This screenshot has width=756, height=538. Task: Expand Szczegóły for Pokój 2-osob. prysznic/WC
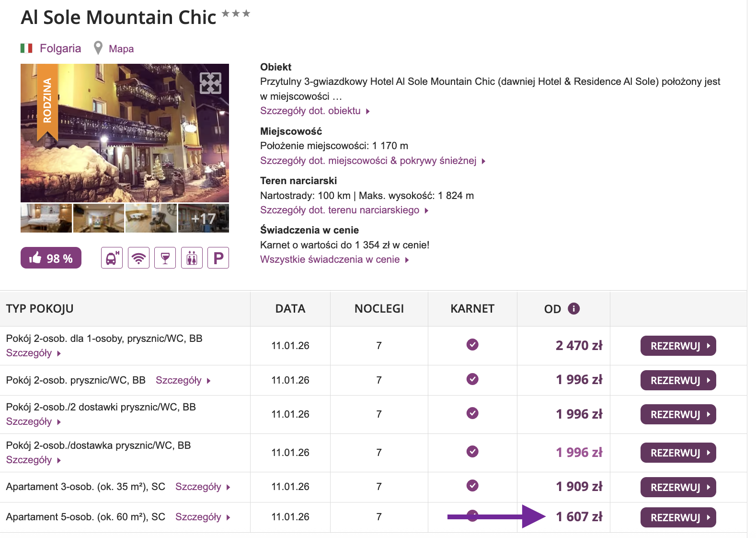tap(183, 380)
